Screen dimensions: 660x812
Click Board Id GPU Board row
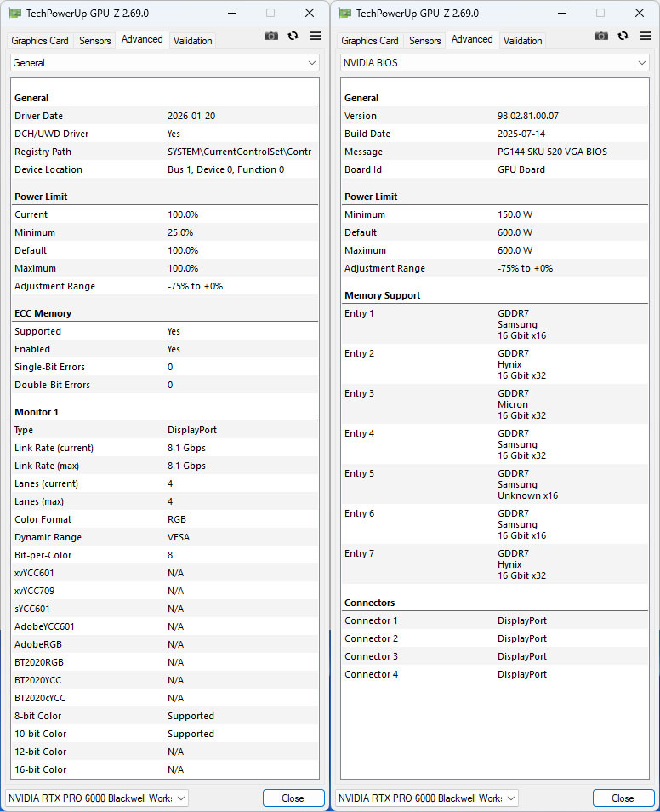[x=495, y=169]
